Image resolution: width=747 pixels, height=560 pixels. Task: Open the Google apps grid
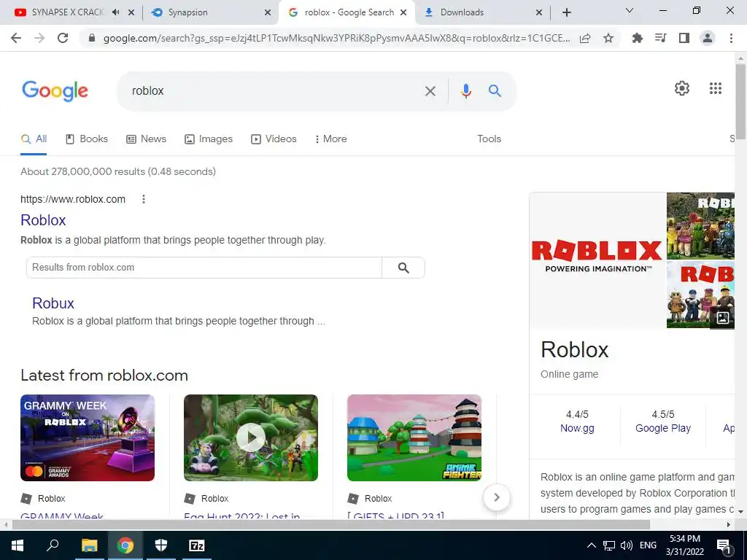click(716, 88)
